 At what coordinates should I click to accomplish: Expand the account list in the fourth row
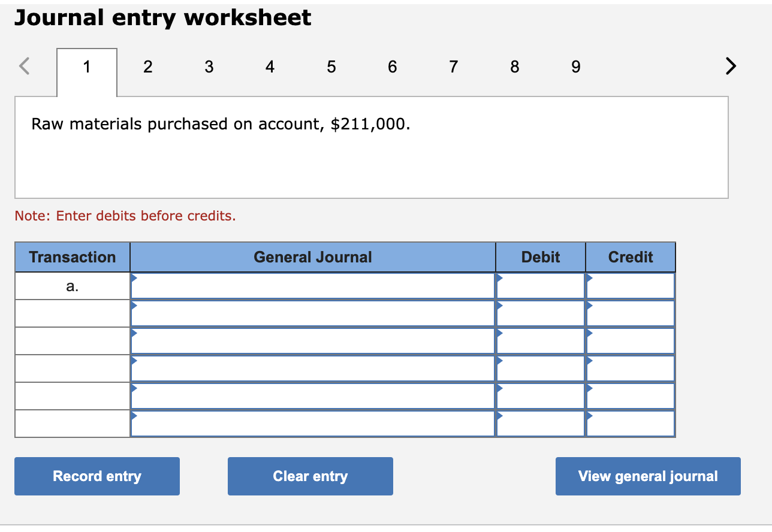tap(135, 360)
